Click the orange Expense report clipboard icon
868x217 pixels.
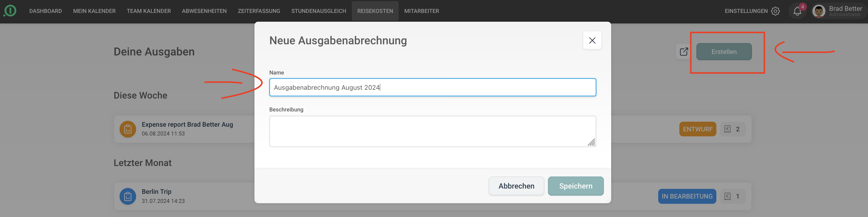click(128, 129)
